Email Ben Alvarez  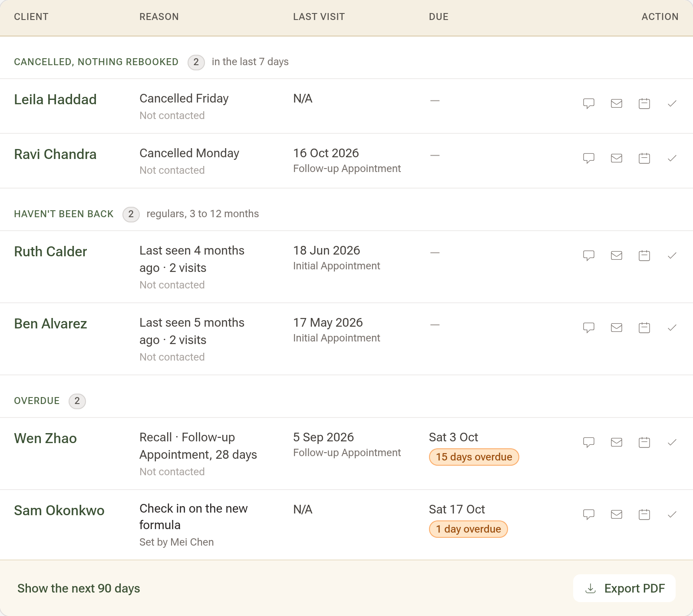tap(616, 328)
